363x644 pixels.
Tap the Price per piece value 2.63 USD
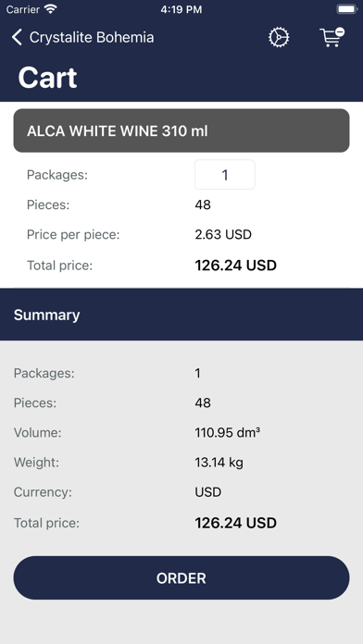(223, 234)
